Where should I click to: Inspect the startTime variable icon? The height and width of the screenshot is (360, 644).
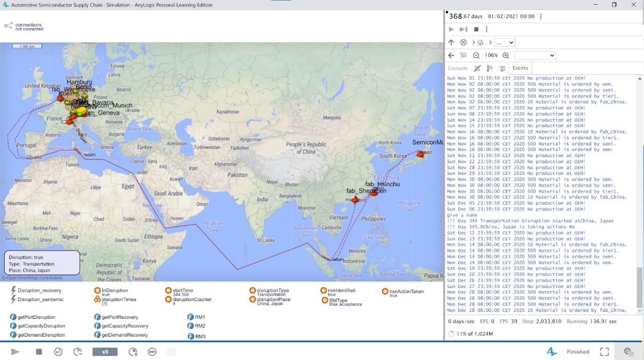click(x=168, y=290)
